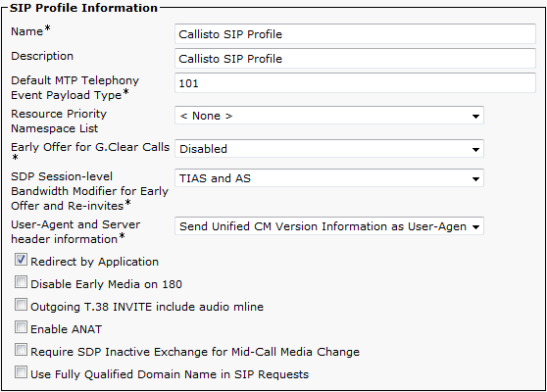Click into the Name text field
This screenshot has height=392, width=547.
click(x=355, y=34)
